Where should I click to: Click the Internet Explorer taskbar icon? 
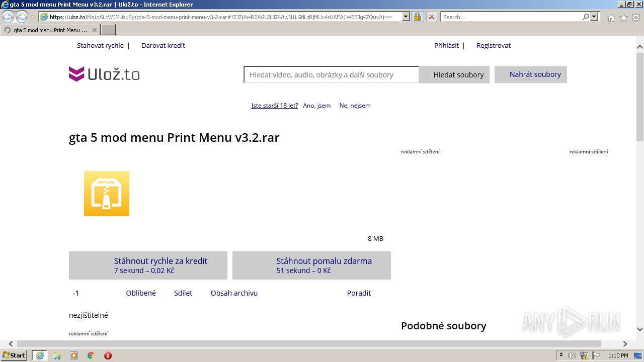click(40, 355)
